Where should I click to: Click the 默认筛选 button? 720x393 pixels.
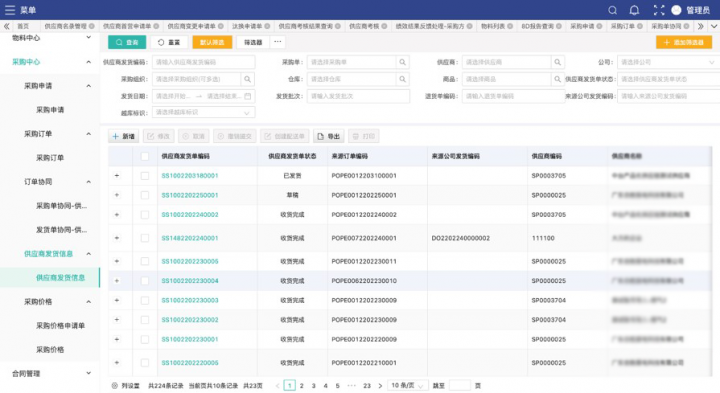pyautogui.click(x=212, y=42)
